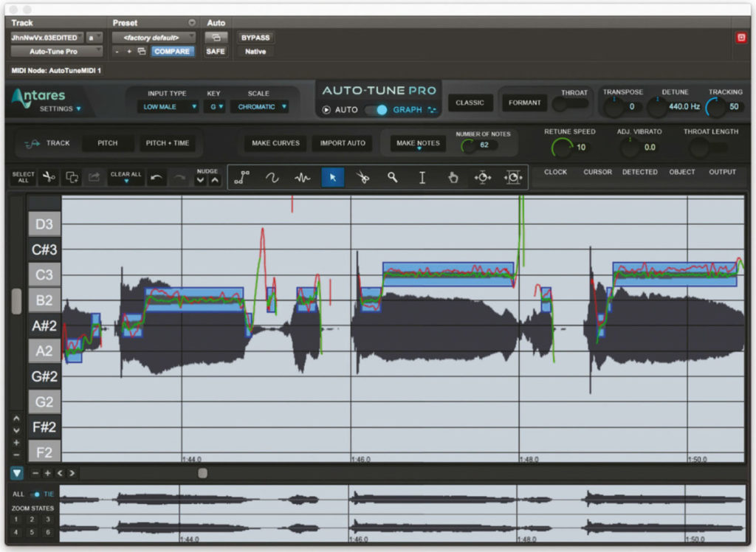Image resolution: width=756 pixels, height=552 pixels.
Task: Open the factory default preset menu
Action: coord(154,36)
